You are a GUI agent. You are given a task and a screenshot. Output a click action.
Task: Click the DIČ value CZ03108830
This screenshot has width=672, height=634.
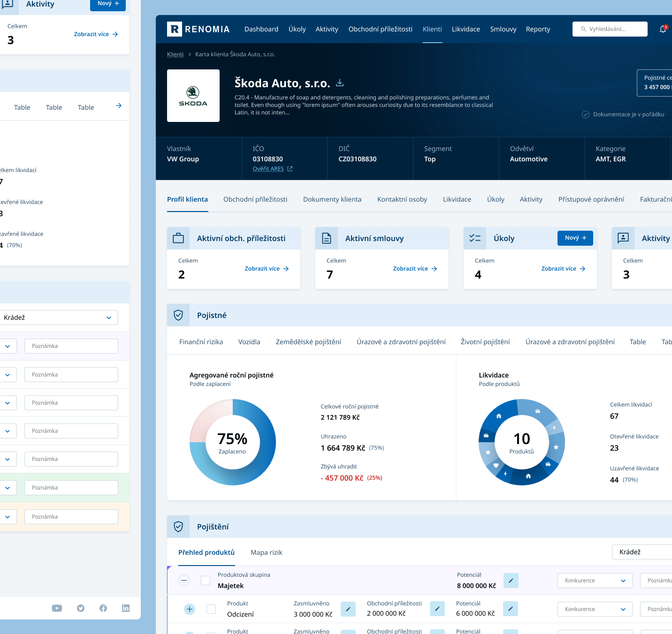click(358, 159)
